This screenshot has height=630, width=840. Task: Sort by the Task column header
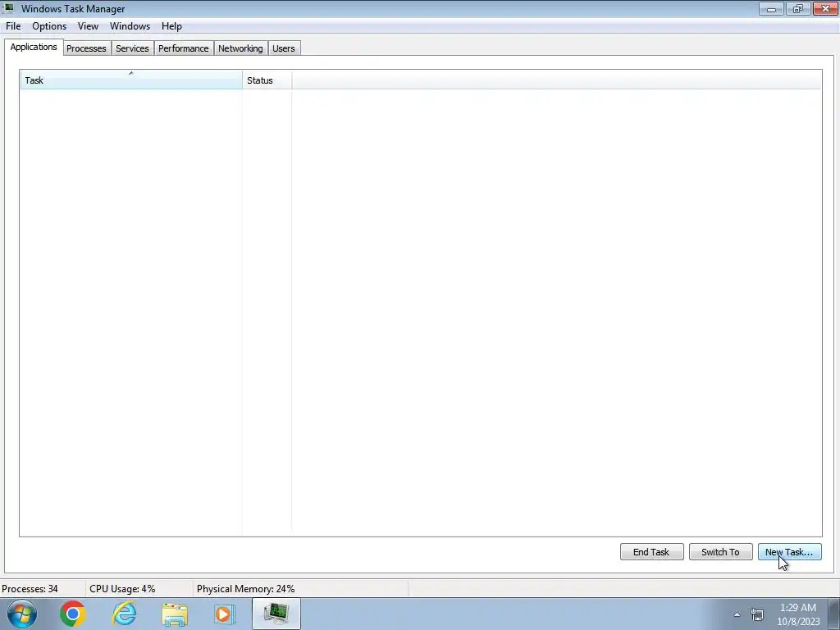click(130, 80)
